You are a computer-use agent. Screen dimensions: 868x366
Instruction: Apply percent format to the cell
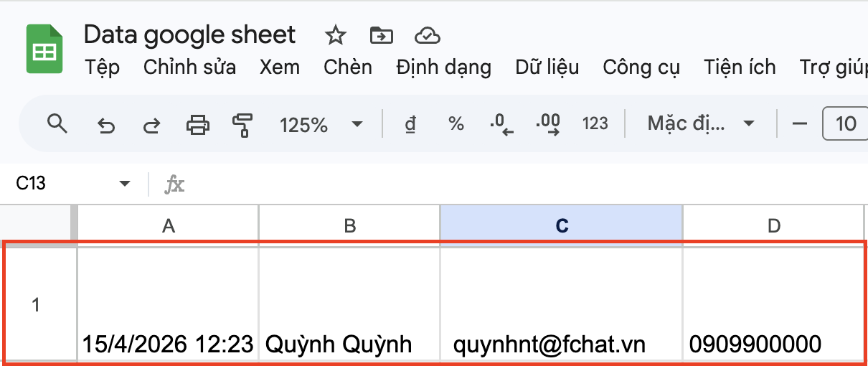[456, 124]
